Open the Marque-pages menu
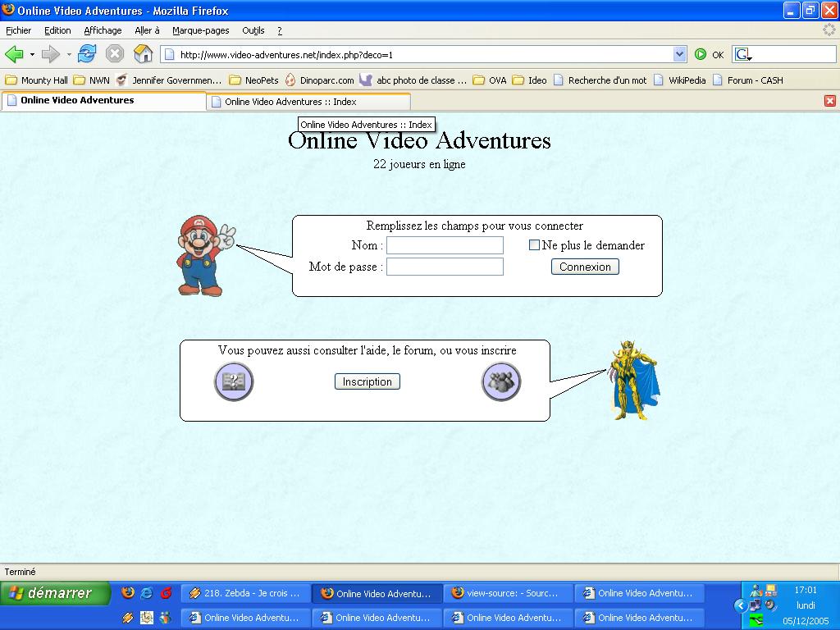This screenshot has width=840, height=630. 201,30
